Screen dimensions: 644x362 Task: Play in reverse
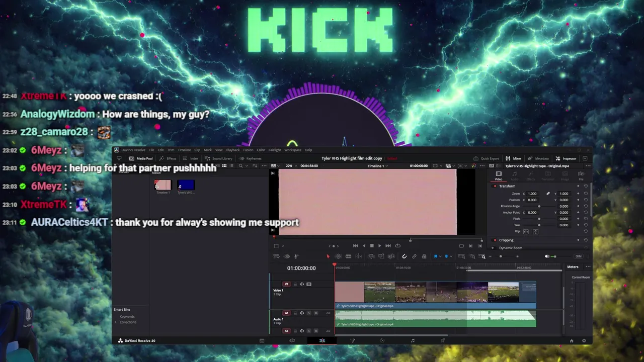(x=364, y=246)
